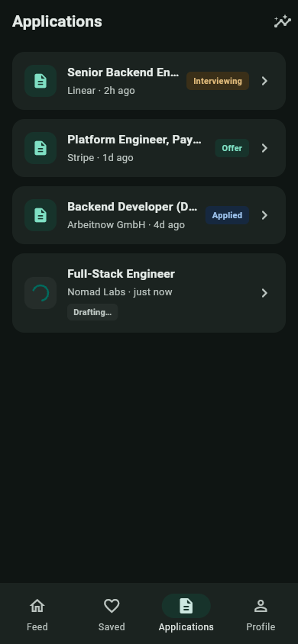
Task: Open Senior Backend Engineer chevron arrow
Action: tap(264, 81)
